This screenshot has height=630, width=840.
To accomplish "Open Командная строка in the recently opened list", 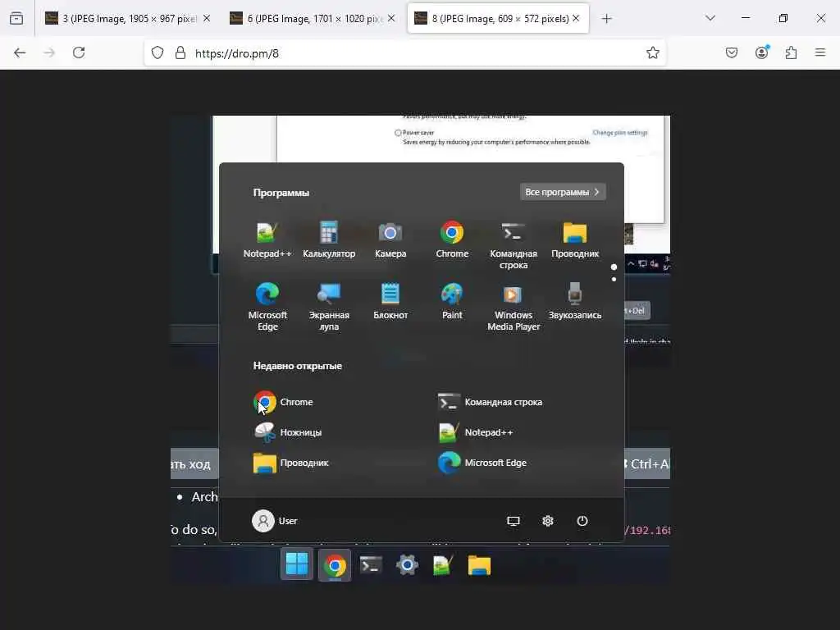I will coord(490,402).
